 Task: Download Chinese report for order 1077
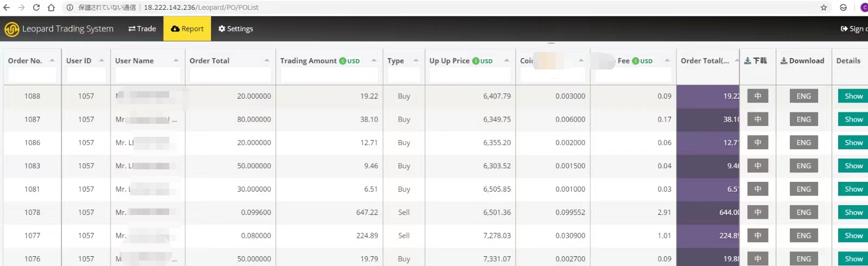[x=758, y=236]
